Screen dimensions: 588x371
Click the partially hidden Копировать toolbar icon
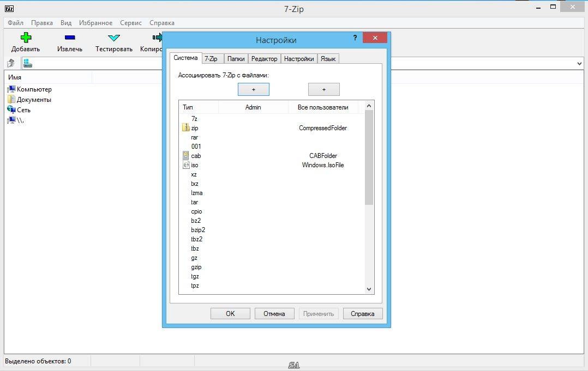point(157,37)
